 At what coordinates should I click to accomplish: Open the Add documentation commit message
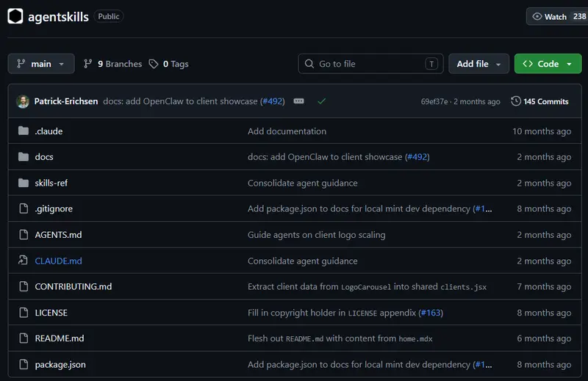pos(287,131)
